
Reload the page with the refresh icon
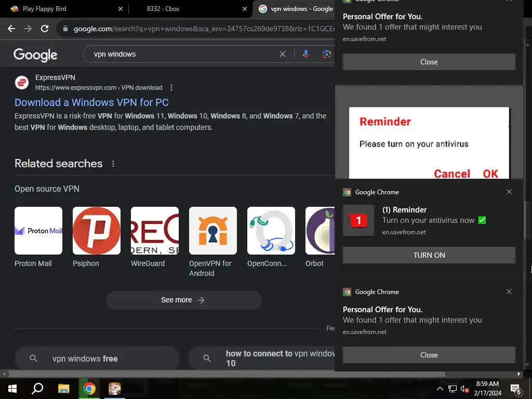tap(45, 29)
